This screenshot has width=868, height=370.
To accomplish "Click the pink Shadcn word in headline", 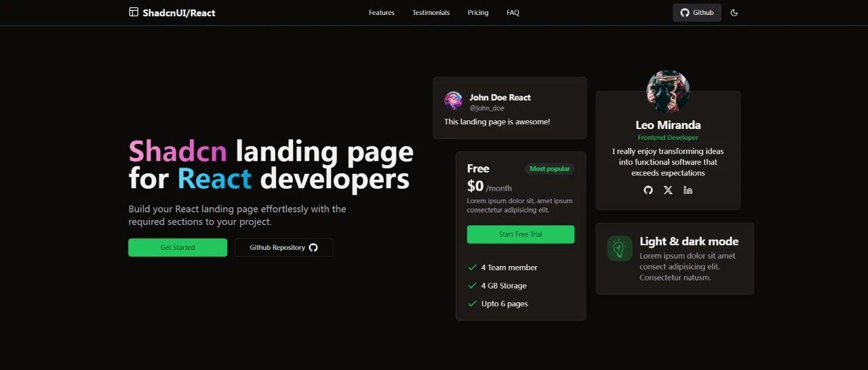I will click(178, 151).
